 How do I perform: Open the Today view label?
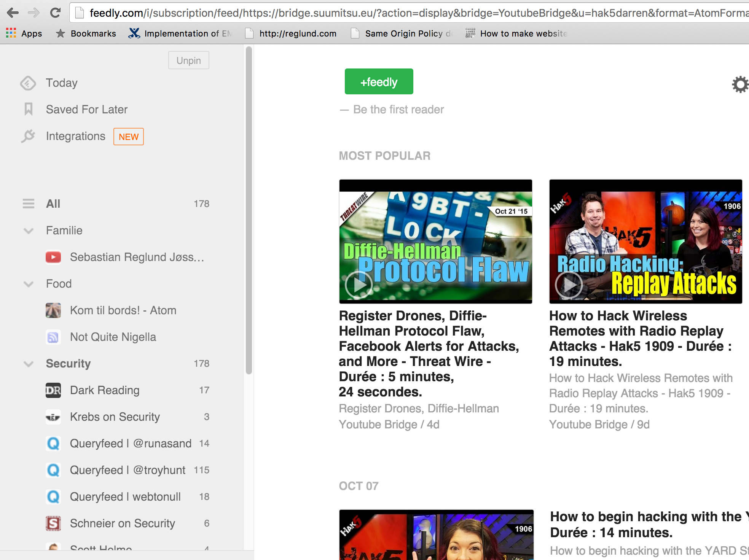pyautogui.click(x=62, y=83)
